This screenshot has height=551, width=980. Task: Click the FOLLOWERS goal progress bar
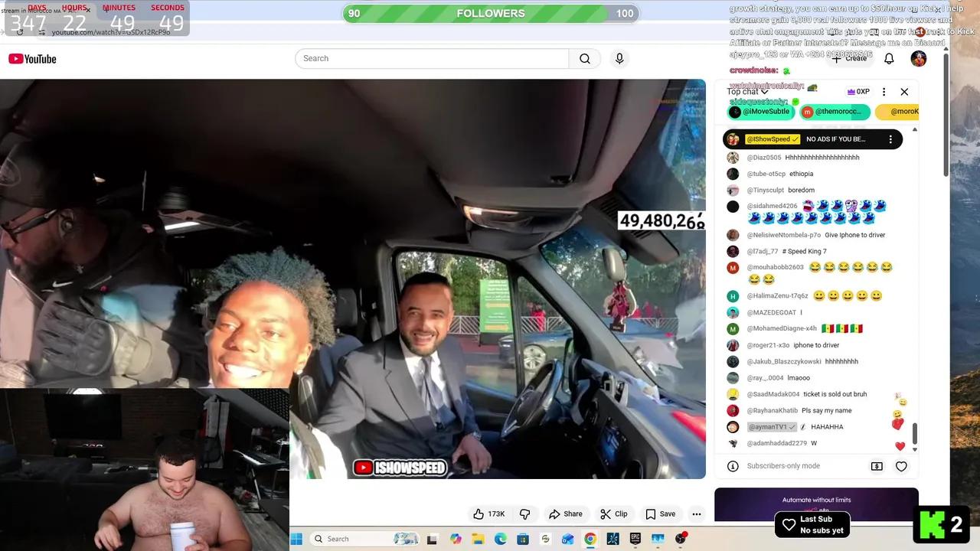(491, 14)
